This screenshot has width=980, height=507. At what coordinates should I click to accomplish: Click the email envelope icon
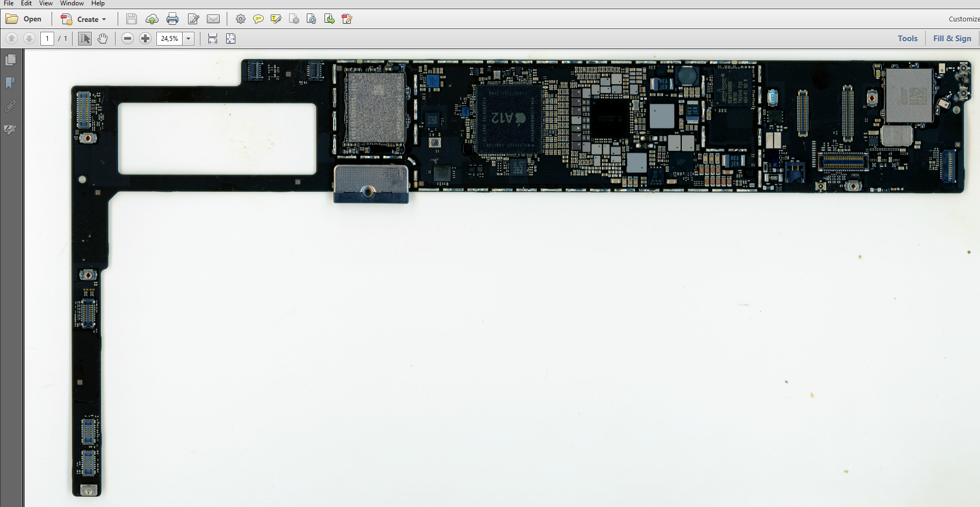(x=213, y=19)
